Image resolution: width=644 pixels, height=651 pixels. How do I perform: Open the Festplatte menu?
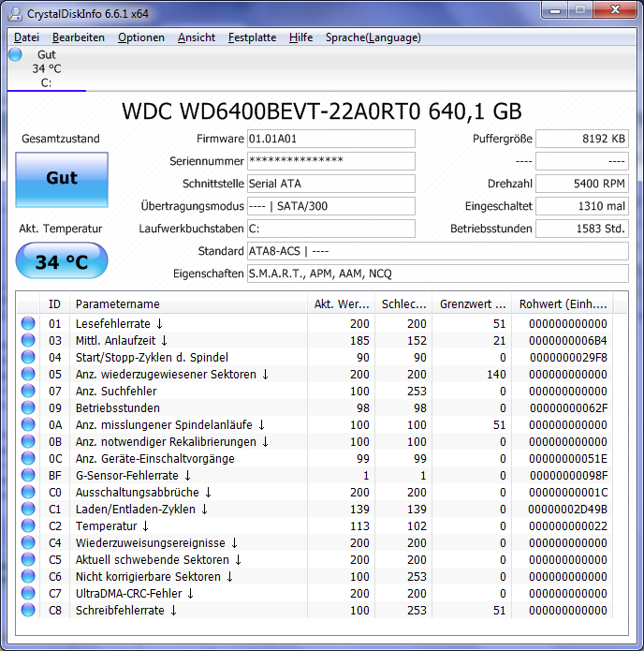point(252,37)
